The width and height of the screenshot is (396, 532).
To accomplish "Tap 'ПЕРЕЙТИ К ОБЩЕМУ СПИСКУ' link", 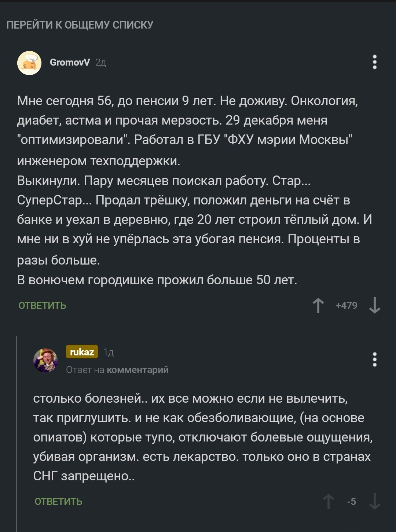I will 80,25.
